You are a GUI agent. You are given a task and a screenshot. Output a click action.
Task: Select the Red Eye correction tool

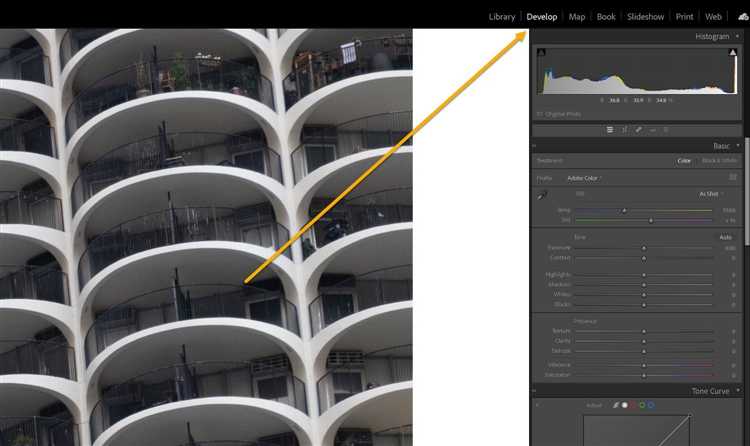point(652,130)
